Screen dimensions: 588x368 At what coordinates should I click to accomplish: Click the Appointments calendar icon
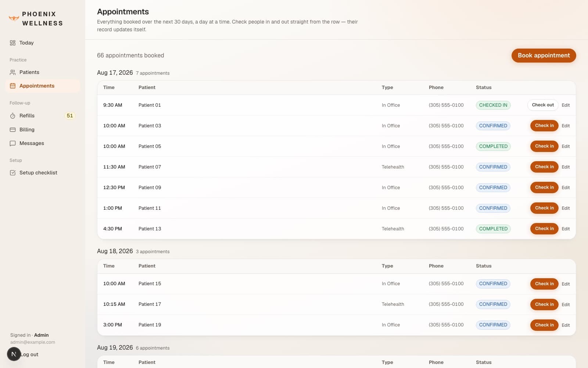(x=12, y=86)
